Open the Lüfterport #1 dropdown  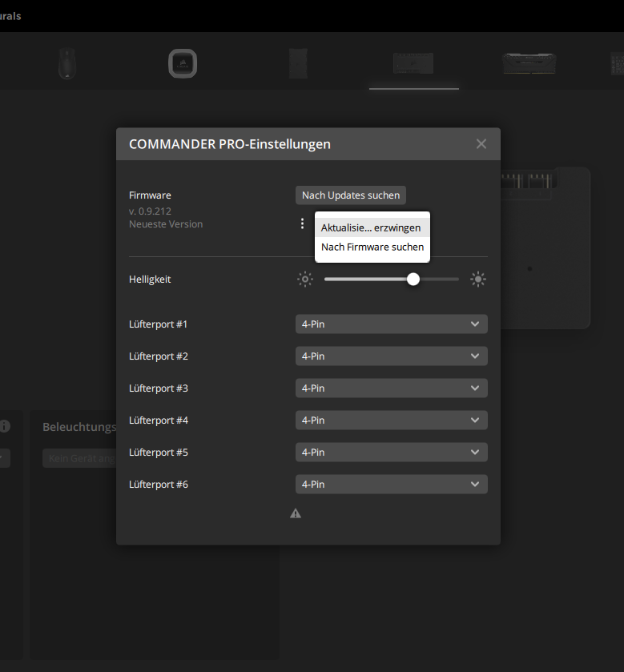tap(391, 324)
